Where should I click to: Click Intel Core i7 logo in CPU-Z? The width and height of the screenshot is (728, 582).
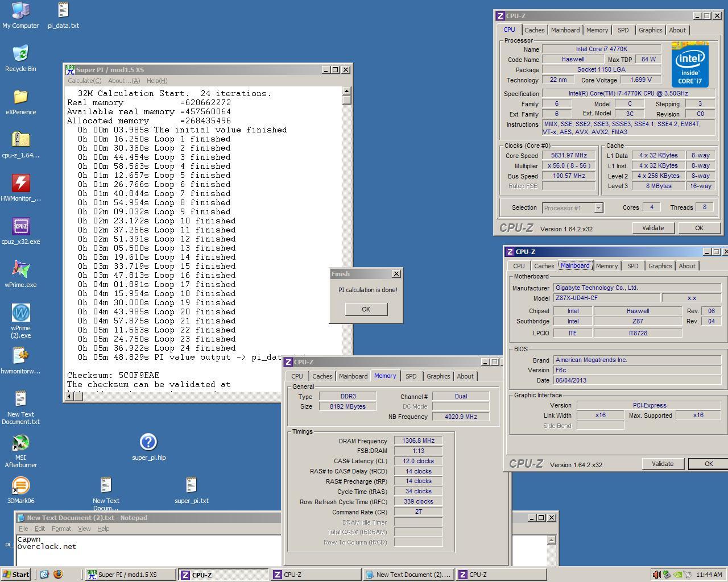(x=690, y=64)
